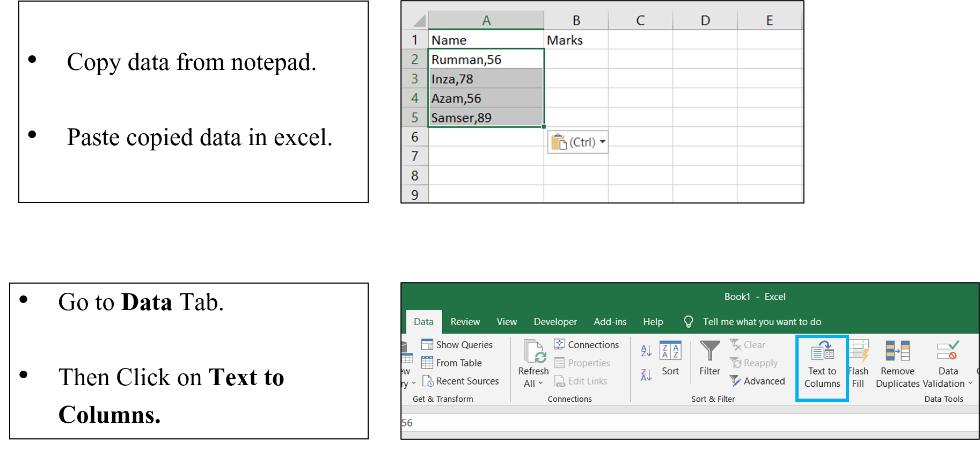Open Advanced filter options
The image size is (980, 455).
click(757, 381)
